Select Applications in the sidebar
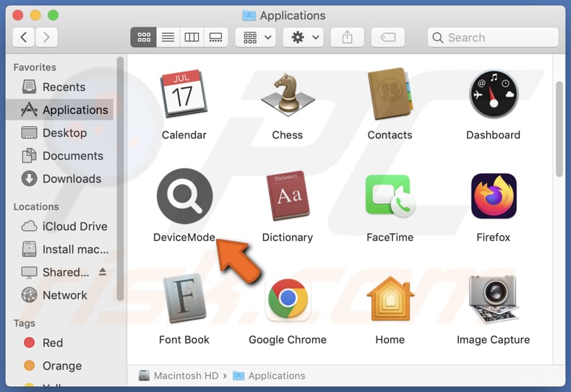This screenshot has height=392, width=571. pyautogui.click(x=60, y=110)
